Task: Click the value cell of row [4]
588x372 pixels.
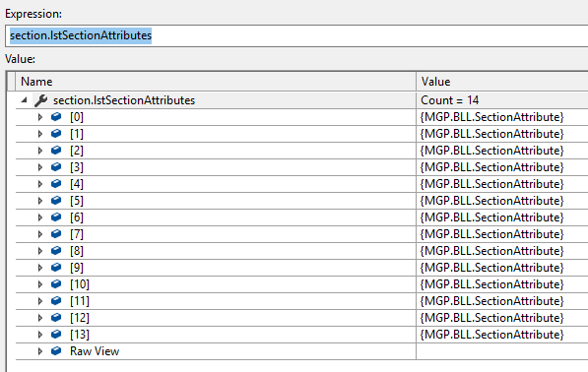Action: [502, 184]
